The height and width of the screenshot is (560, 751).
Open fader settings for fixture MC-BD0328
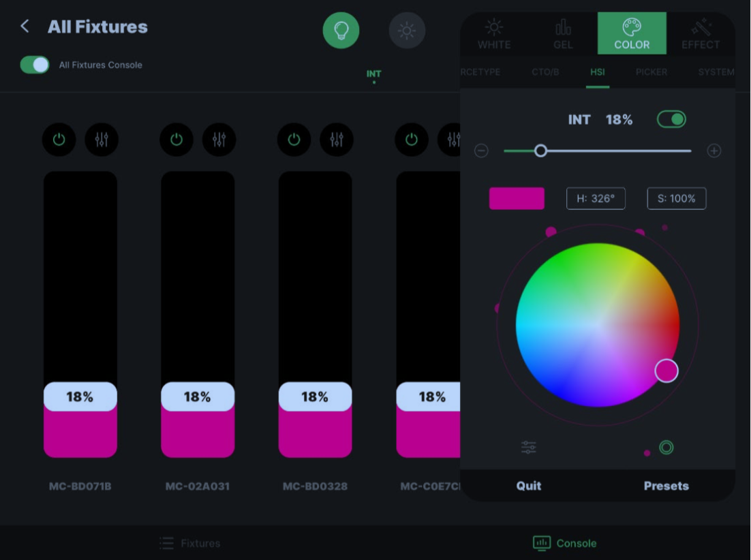point(337,140)
